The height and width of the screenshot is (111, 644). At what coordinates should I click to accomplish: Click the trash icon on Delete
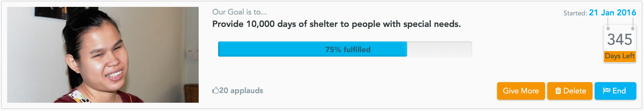pyautogui.click(x=558, y=91)
